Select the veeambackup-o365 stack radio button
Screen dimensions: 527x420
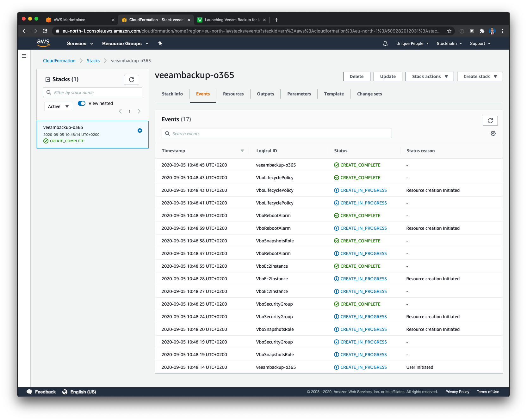click(x=140, y=131)
